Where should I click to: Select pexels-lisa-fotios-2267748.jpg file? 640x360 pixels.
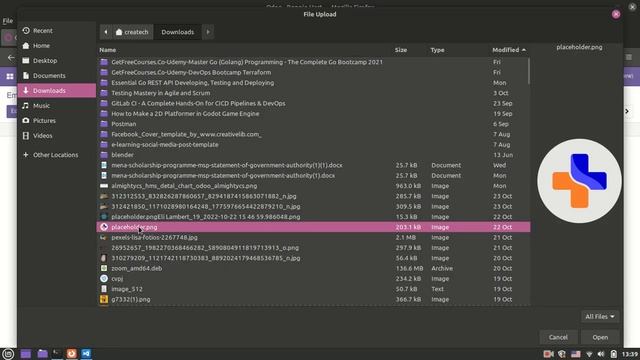[x=313, y=238]
